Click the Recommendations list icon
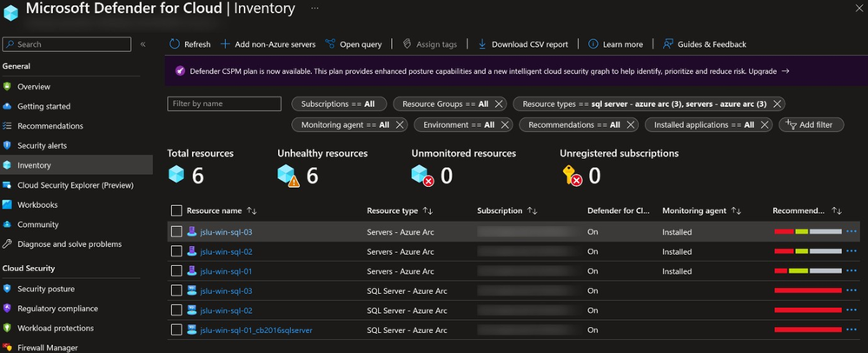This screenshot has width=868, height=353. (x=7, y=126)
